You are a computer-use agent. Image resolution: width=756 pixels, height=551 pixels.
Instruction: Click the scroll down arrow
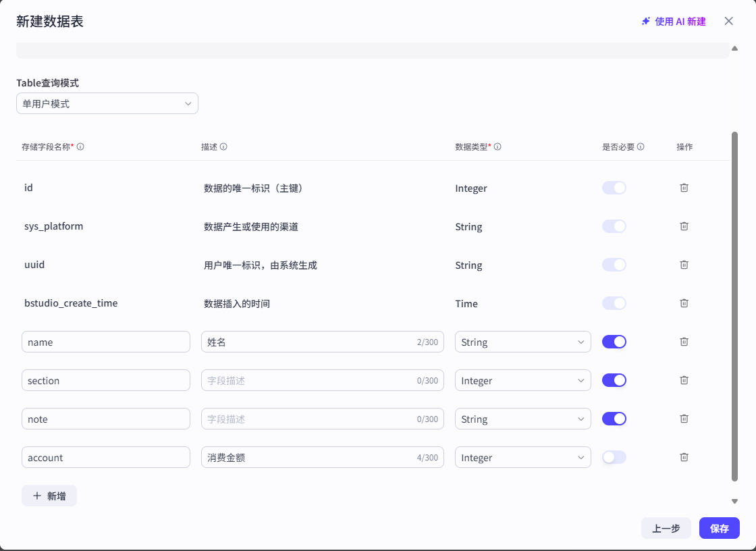click(734, 501)
